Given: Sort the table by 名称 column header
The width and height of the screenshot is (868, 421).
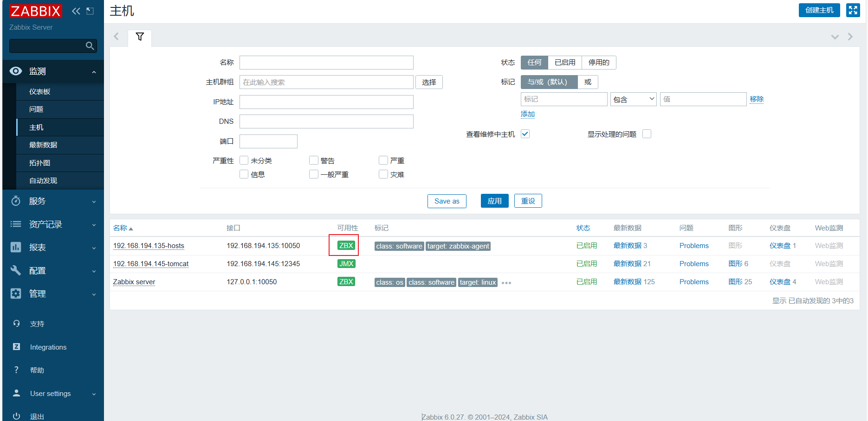Looking at the screenshot, I should coord(123,228).
